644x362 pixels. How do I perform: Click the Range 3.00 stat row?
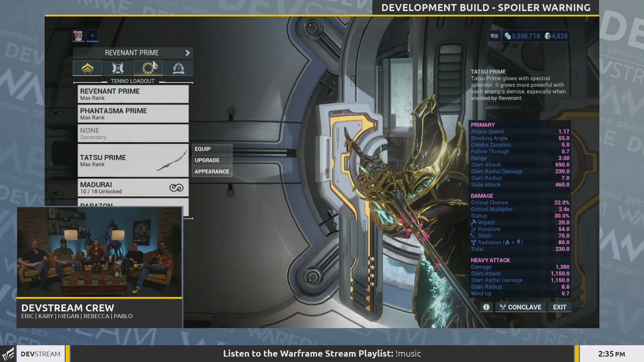pos(520,158)
